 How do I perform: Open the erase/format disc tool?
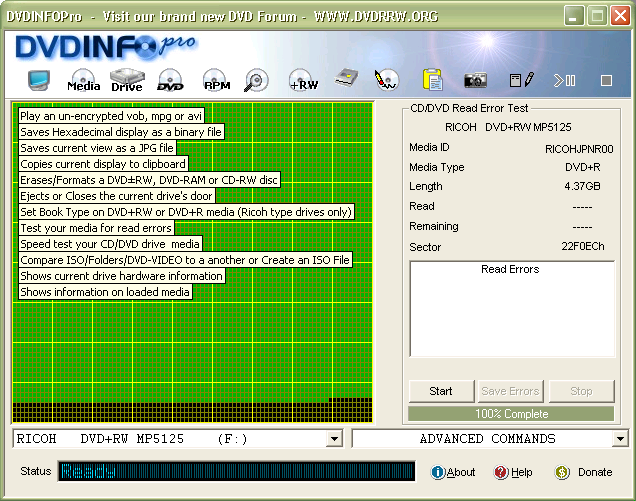(x=386, y=80)
